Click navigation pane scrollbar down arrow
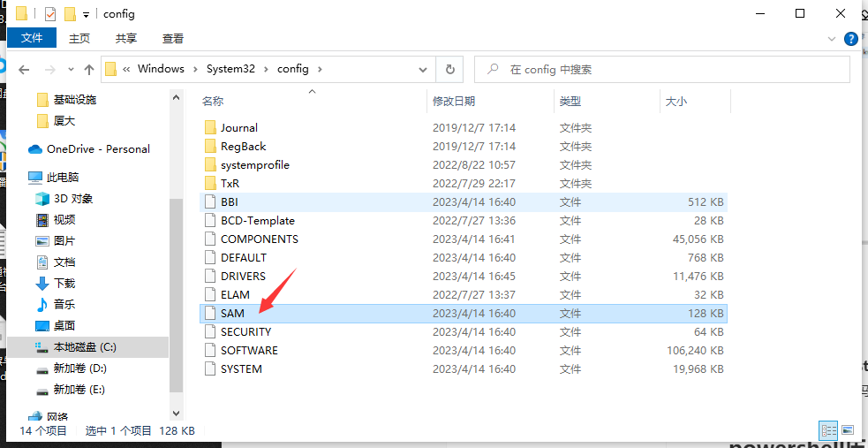The height and width of the screenshot is (448, 868). (x=176, y=414)
